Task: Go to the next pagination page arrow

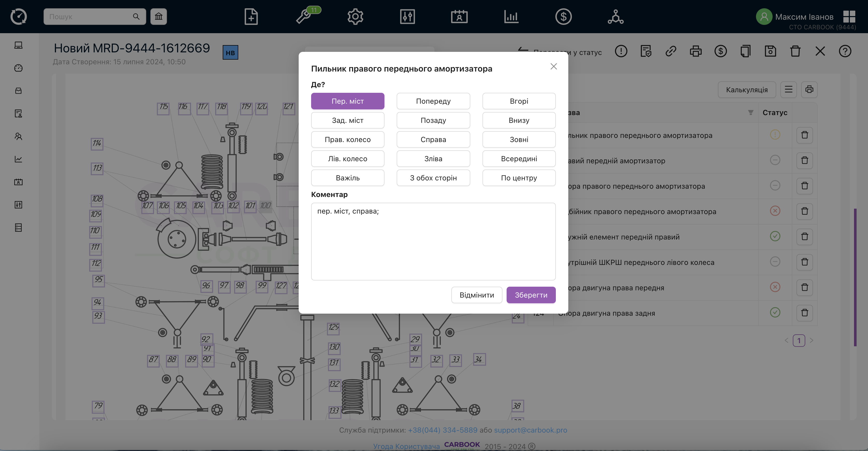Action: [x=811, y=340]
